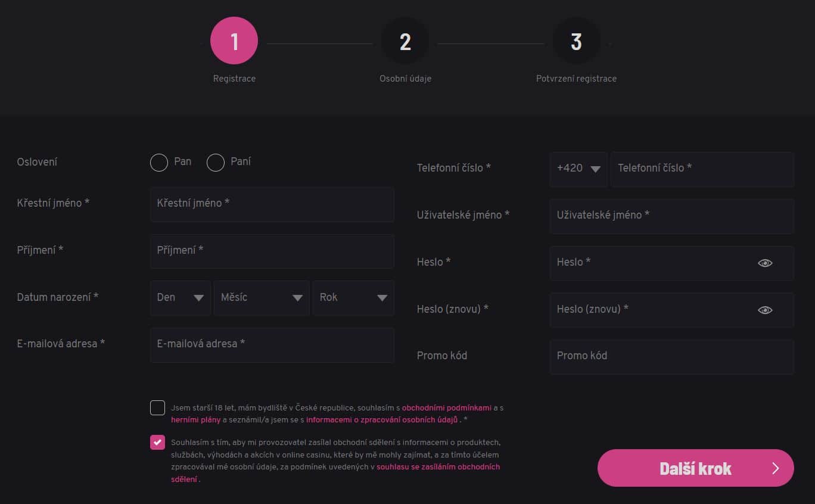Click the Osobní údaje step label text

pos(405,79)
